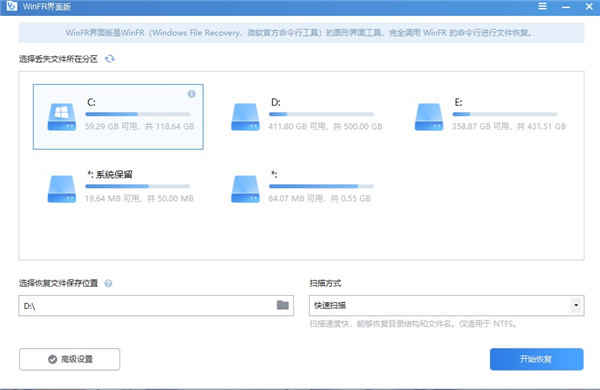Click the blue 开始恢复 button

(x=536, y=359)
